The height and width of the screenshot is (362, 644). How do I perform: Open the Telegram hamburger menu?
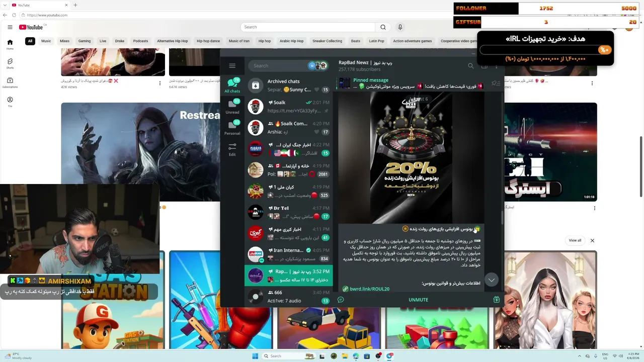(x=232, y=66)
